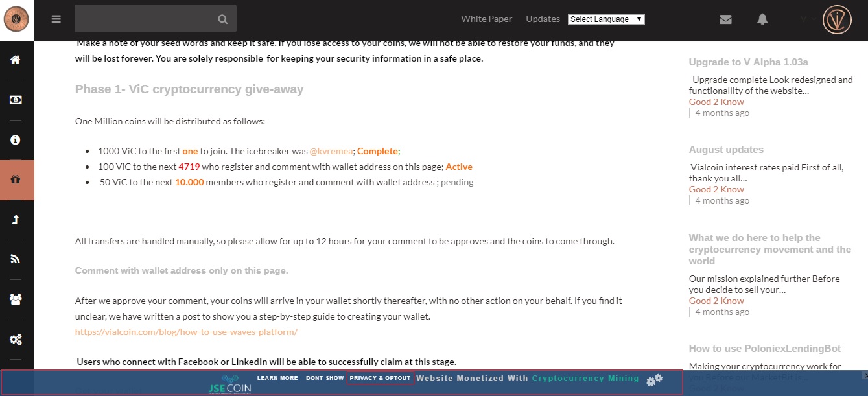Open the members group sidebar icon
Viewport: 868px width, 396px height.
[16, 299]
